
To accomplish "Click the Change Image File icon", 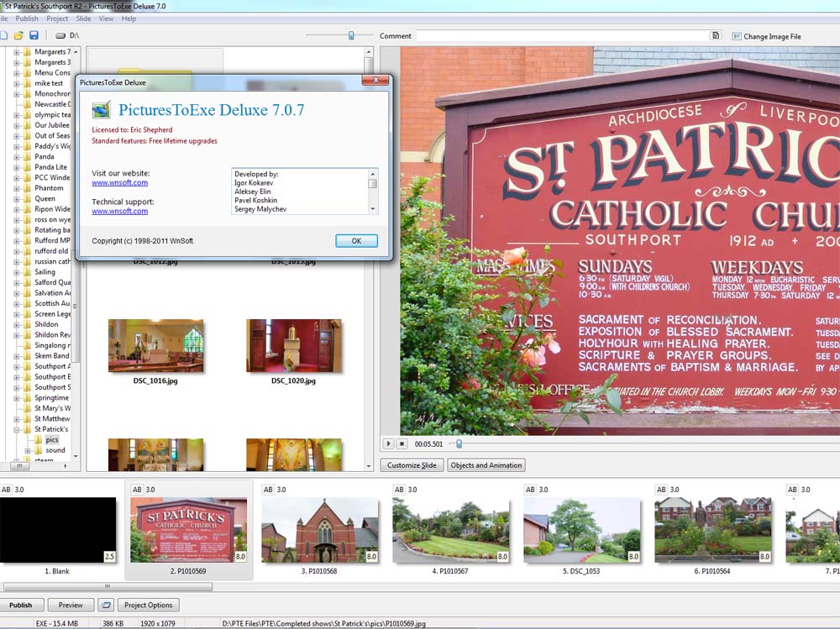I will point(737,36).
